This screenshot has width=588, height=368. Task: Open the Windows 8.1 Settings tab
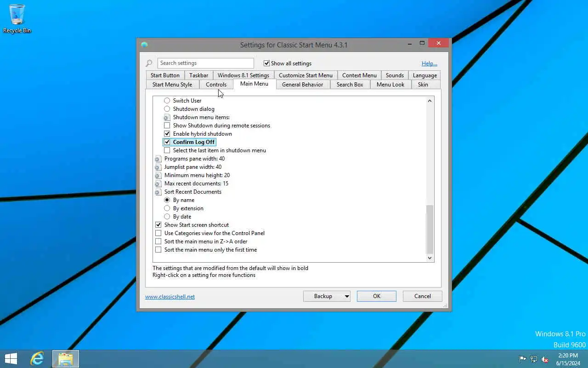pyautogui.click(x=243, y=75)
